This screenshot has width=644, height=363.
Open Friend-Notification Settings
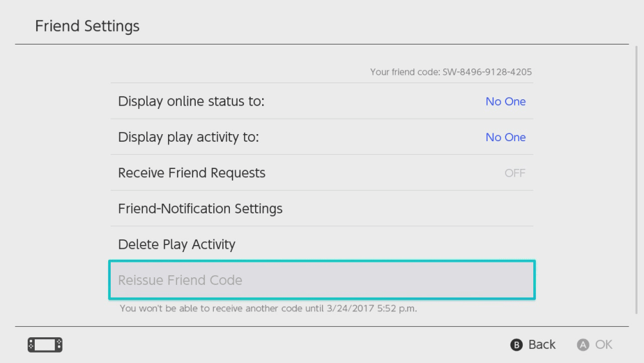pos(322,209)
